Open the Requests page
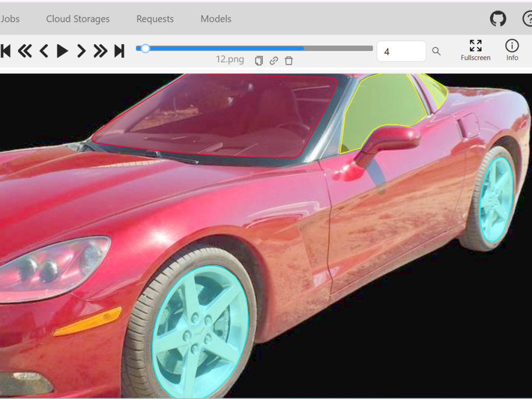 click(x=155, y=19)
